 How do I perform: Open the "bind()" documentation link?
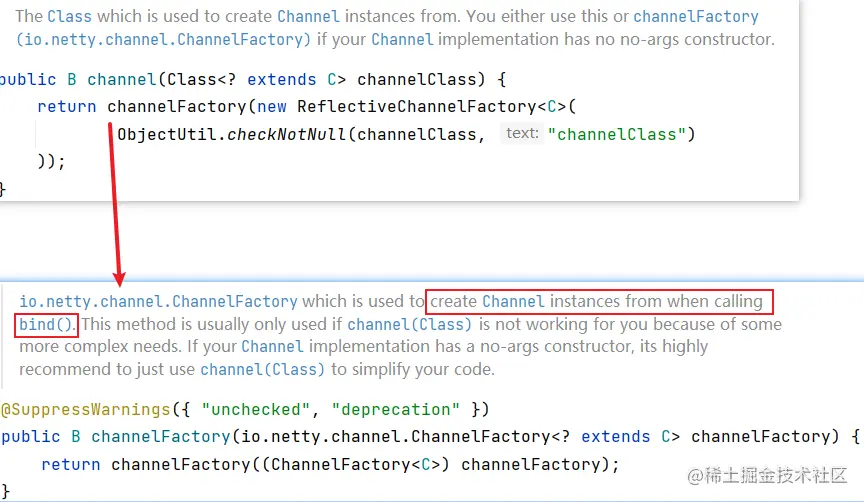[x=45, y=324]
